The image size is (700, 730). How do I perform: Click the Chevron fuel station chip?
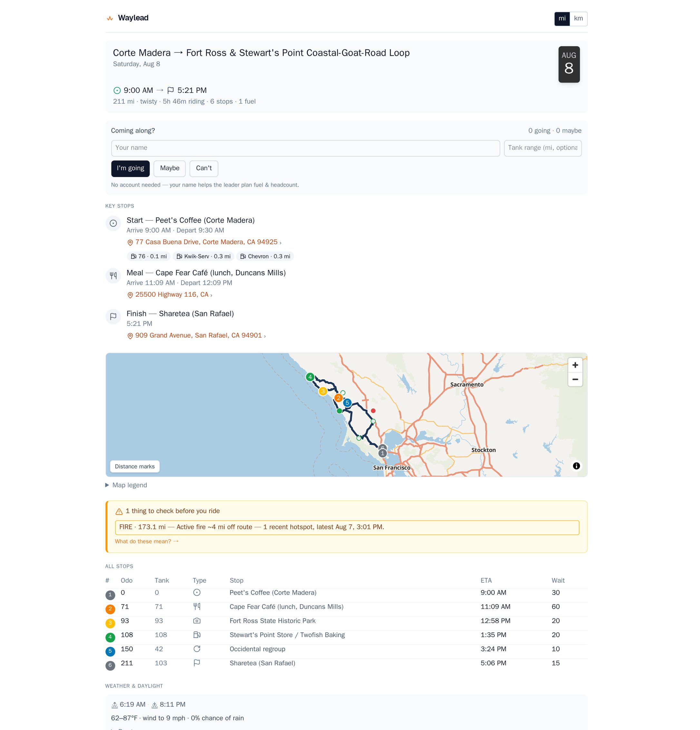[x=265, y=256]
